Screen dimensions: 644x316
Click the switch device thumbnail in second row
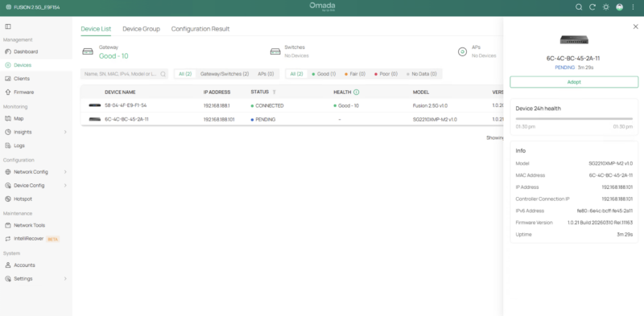[x=94, y=120]
